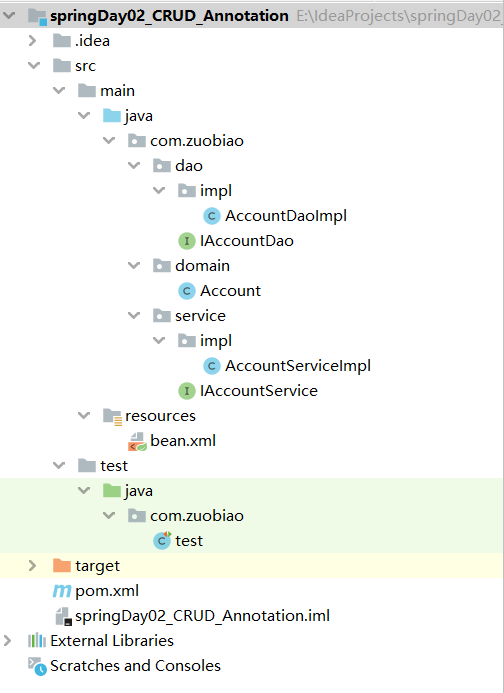This screenshot has height=693, width=504.
Task: Expand the target folder
Action: tap(32, 565)
